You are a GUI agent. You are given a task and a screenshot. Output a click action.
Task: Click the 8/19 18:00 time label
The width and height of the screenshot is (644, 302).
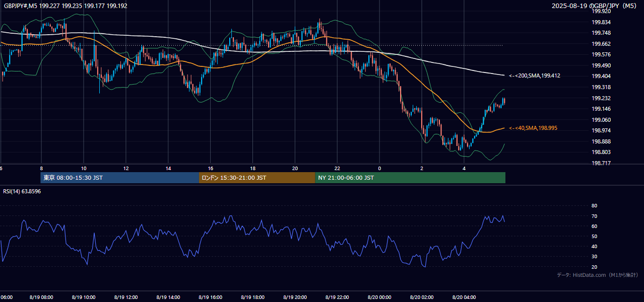253,297
